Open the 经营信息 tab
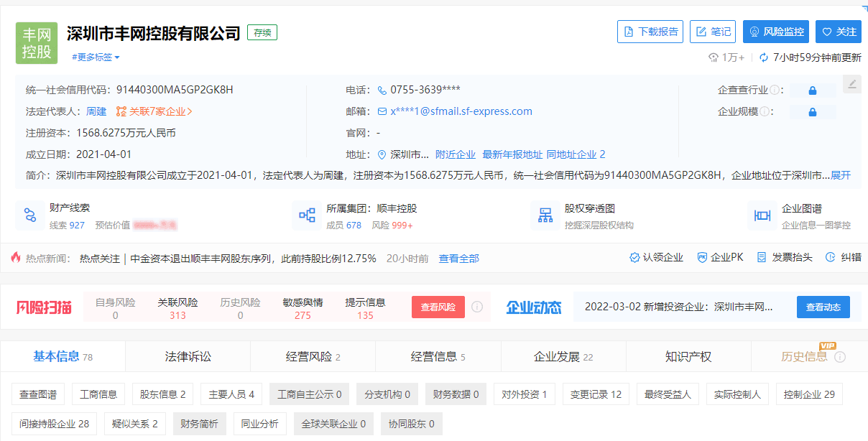This screenshot has width=868, height=441. (438, 357)
